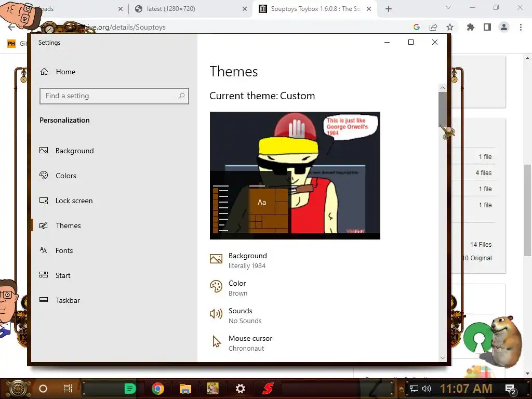This screenshot has width=532, height=399.
Task: Open notification center icon
Action: (x=511, y=390)
